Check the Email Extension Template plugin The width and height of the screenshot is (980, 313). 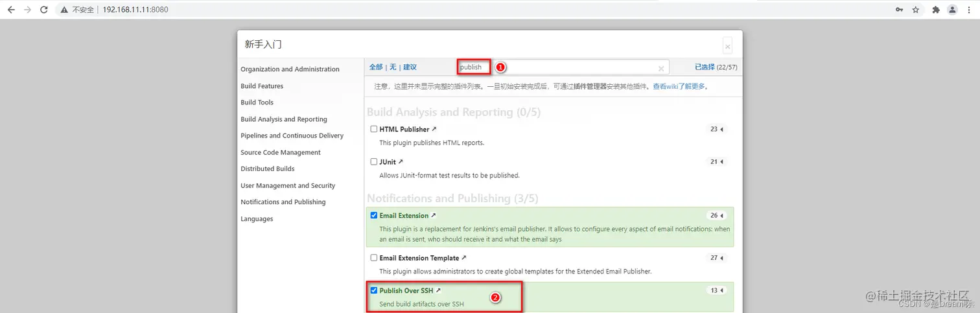point(374,257)
